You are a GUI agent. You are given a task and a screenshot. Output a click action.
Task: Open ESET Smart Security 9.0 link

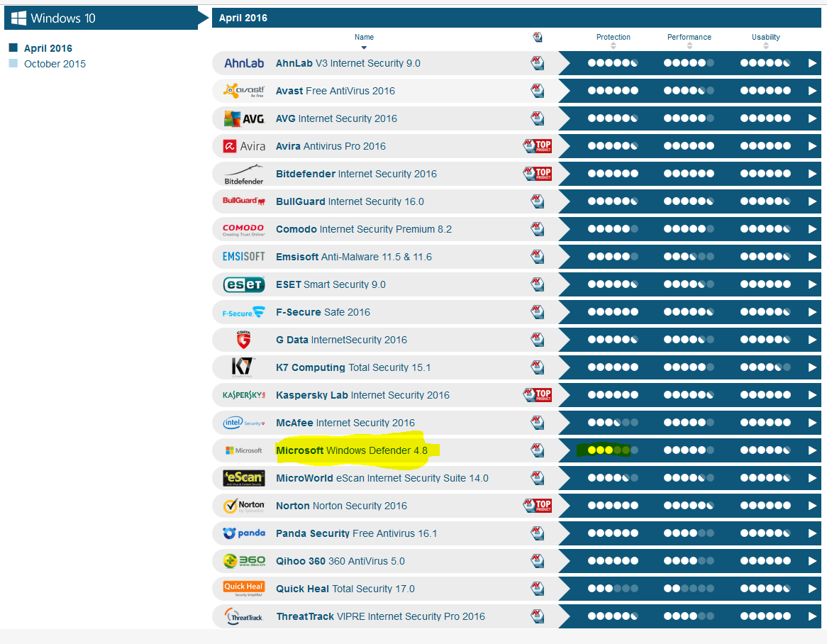click(x=331, y=285)
